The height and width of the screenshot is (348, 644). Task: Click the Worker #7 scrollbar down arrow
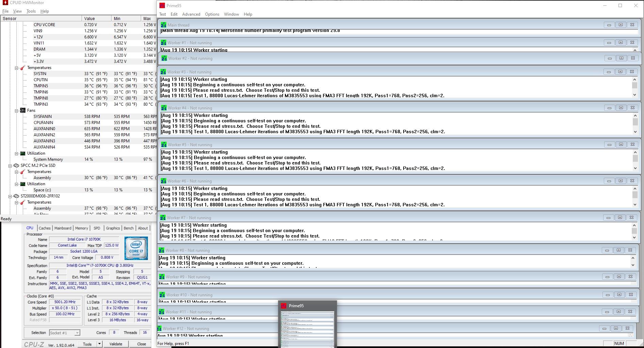click(x=634, y=237)
